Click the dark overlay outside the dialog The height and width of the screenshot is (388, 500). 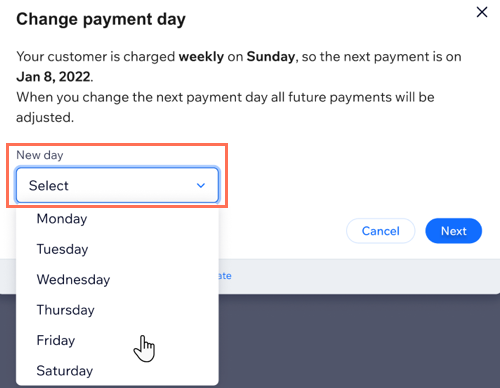click(x=360, y=340)
